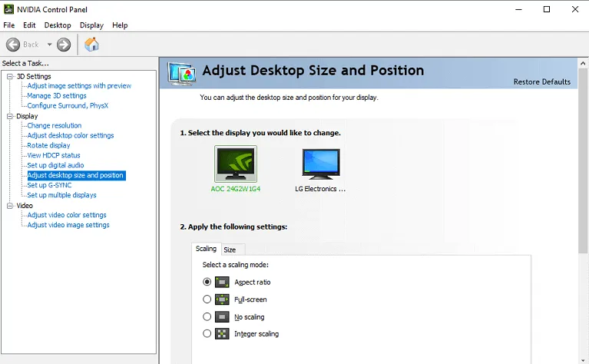Open Change resolution task
Image resolution: width=589 pixels, height=364 pixels.
[54, 125]
